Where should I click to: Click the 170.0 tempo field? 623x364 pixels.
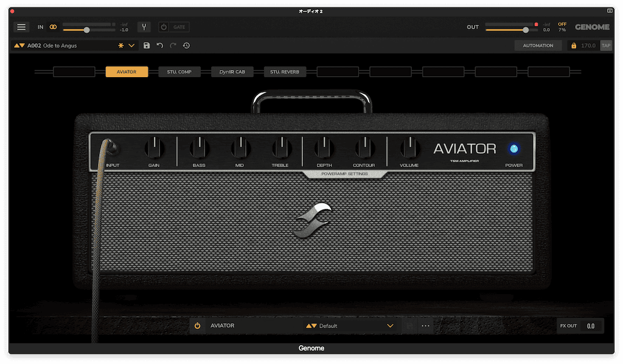[x=588, y=46]
